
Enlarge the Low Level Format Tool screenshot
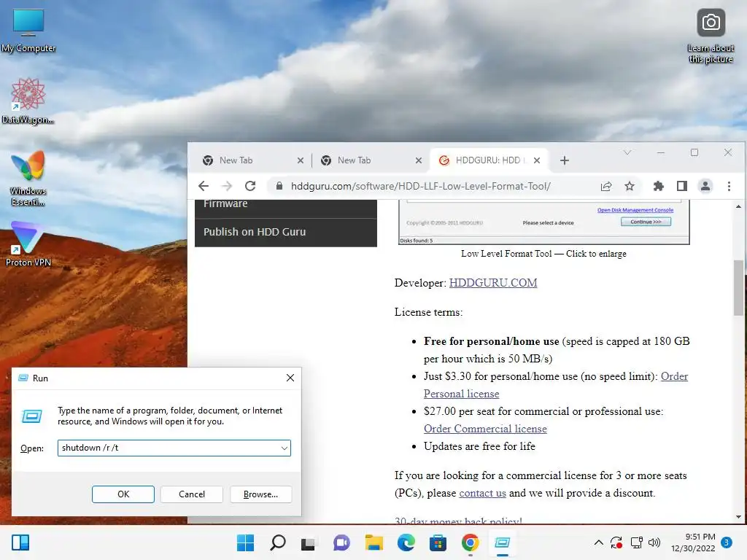click(x=543, y=222)
